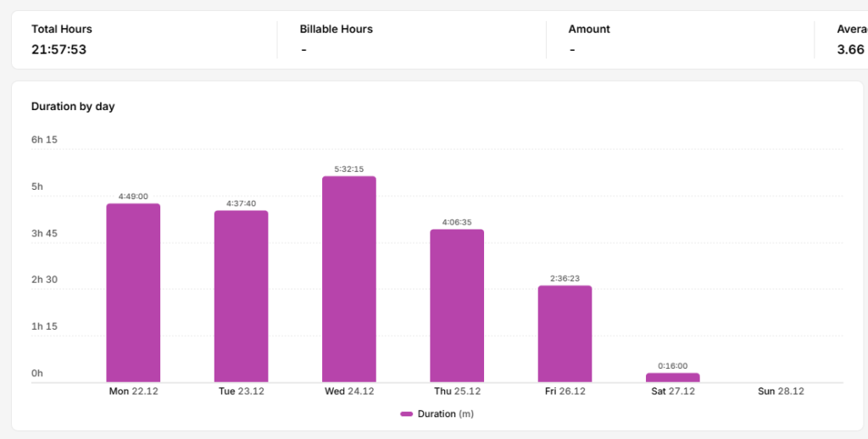Click the Thu 25.12 axis label

click(457, 392)
